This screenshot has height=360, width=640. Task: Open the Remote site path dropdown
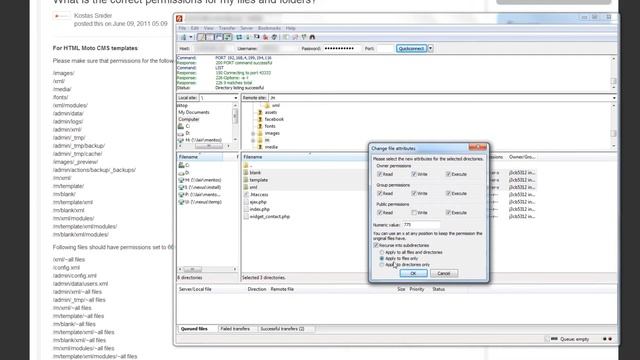click(614, 98)
